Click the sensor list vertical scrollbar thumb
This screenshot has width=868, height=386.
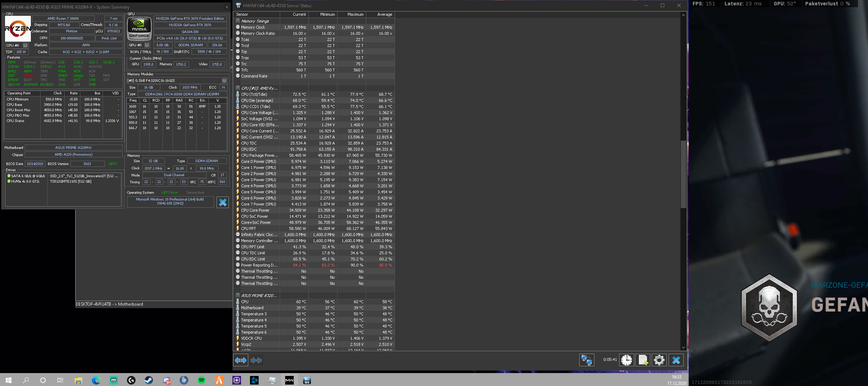click(683, 174)
